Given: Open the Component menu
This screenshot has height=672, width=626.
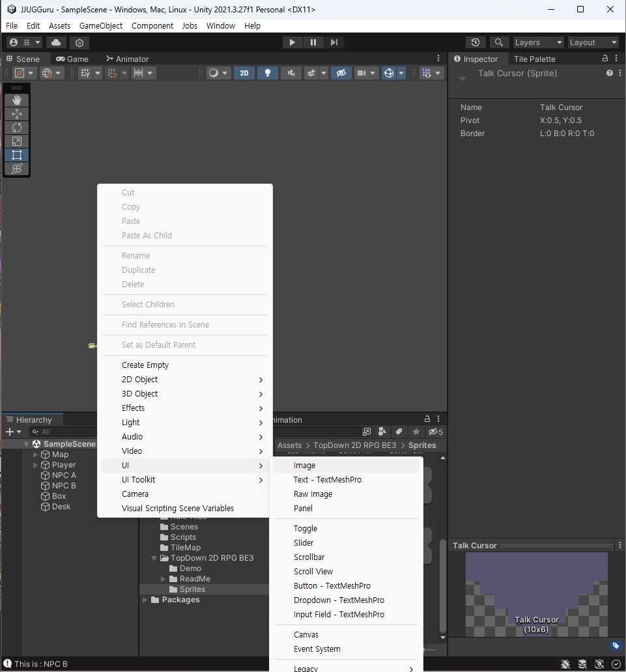Looking at the screenshot, I should (x=152, y=25).
